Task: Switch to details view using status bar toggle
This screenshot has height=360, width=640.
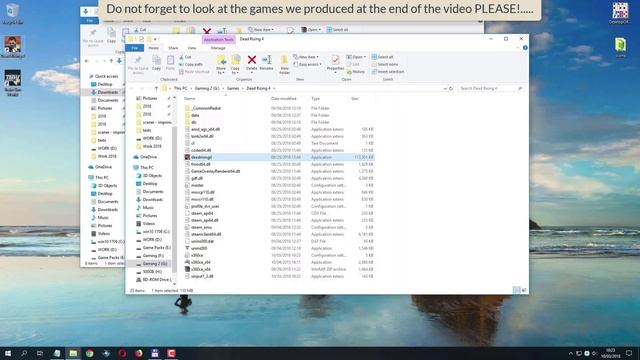Action: pos(516,290)
